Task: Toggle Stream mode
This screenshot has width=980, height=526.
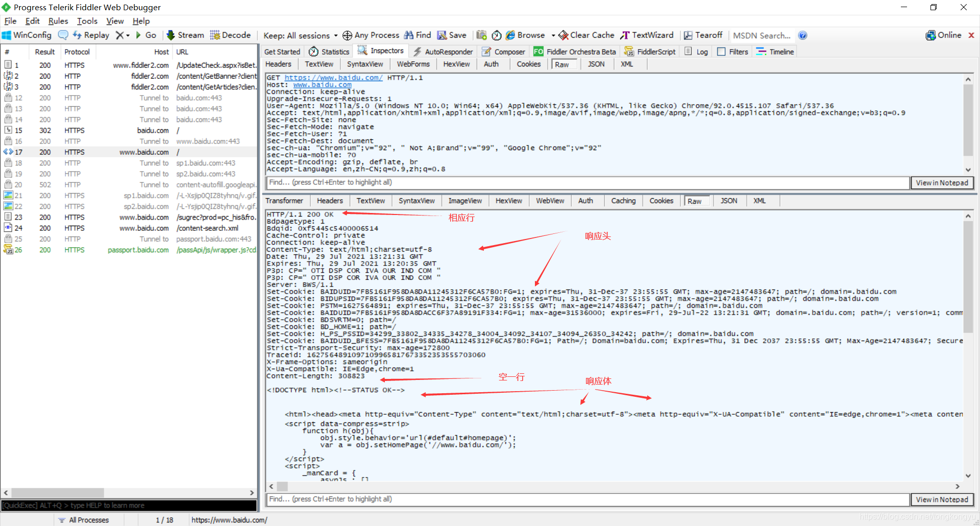Action: pos(185,35)
